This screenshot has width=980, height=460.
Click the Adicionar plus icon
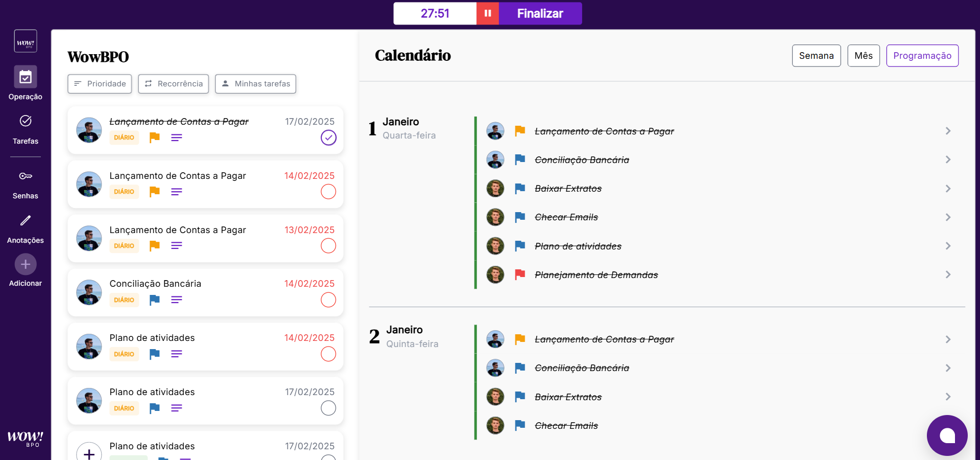26,265
